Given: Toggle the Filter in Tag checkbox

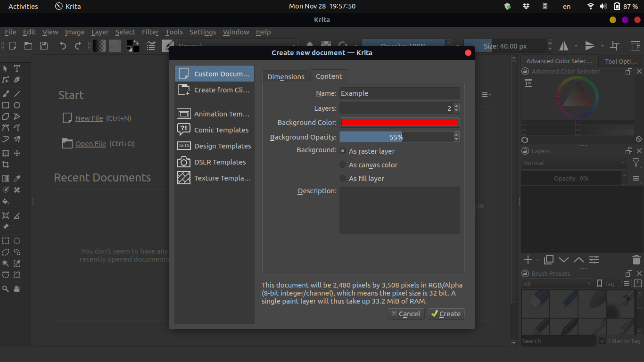Looking at the screenshot, I should click(602, 340).
